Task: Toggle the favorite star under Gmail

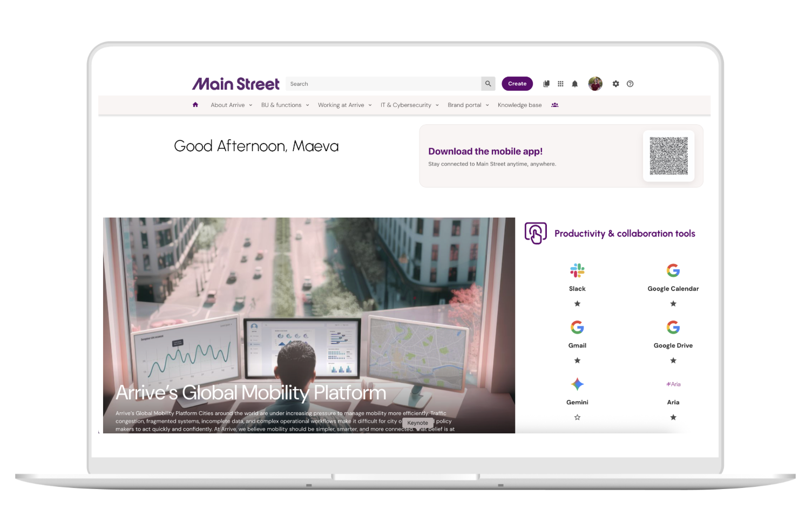Action: coord(577,361)
